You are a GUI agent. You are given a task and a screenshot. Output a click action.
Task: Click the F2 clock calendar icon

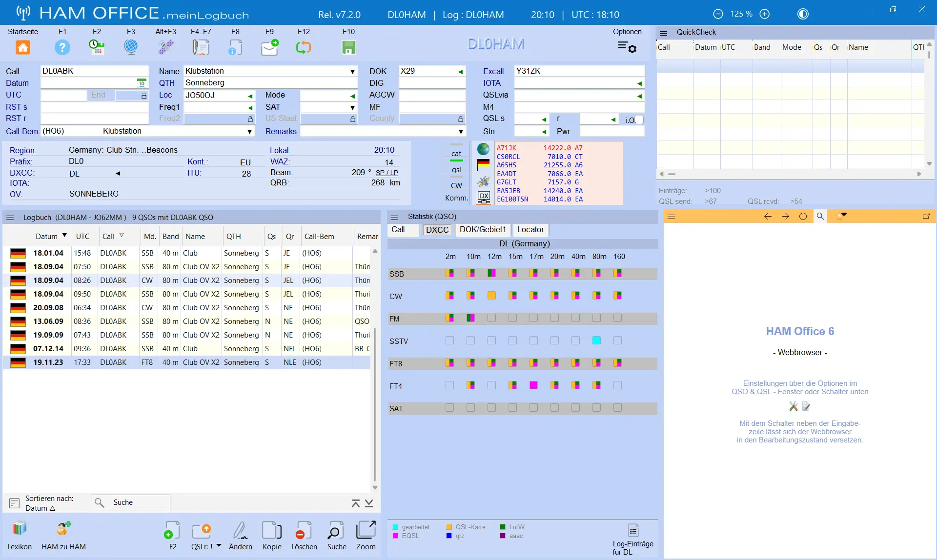coord(97,47)
